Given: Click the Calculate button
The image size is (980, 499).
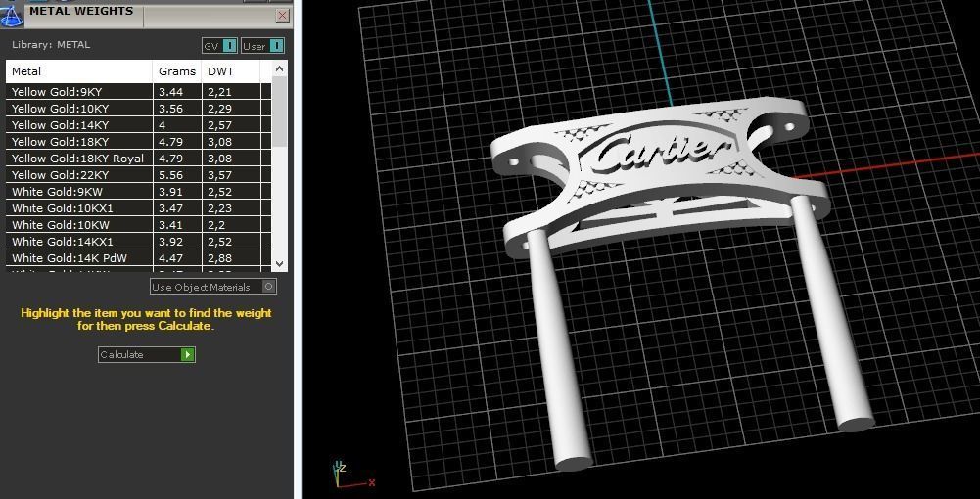Looking at the screenshot, I should pyautogui.click(x=146, y=355).
